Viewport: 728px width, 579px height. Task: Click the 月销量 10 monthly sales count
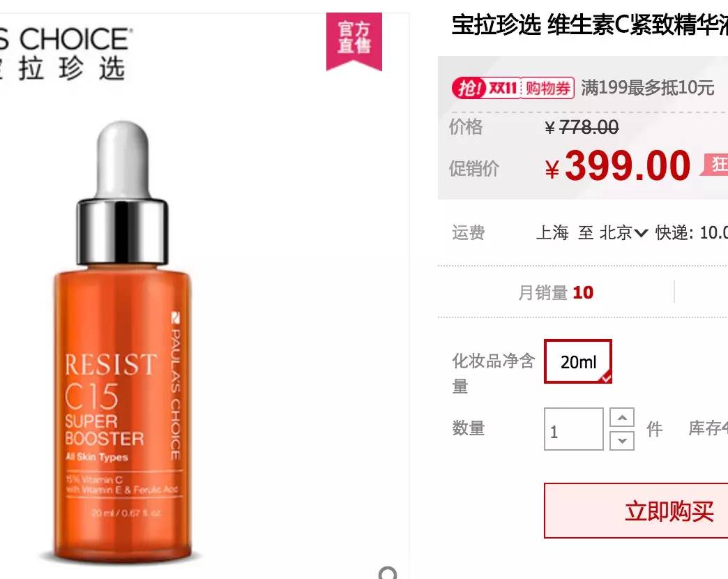click(556, 292)
